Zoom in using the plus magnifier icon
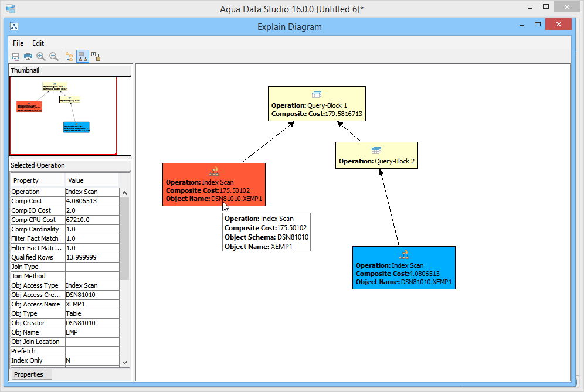The image size is (584, 392). pyautogui.click(x=41, y=57)
